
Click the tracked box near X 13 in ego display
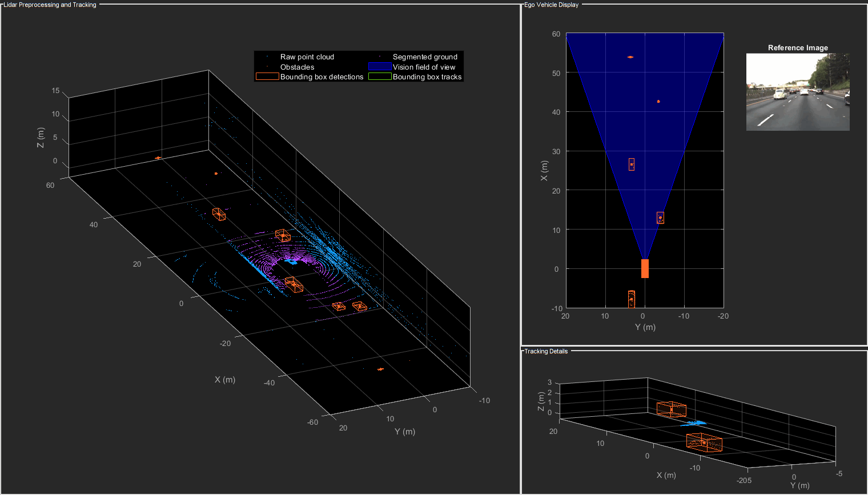(660, 218)
